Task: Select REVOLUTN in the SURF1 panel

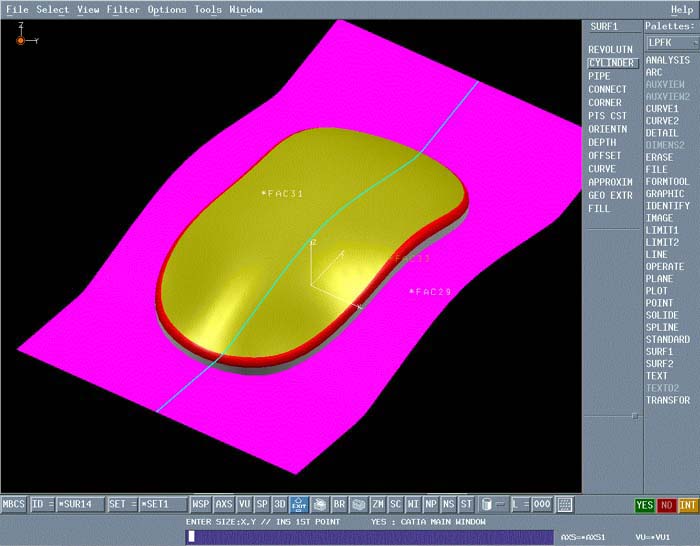Action: click(610, 49)
